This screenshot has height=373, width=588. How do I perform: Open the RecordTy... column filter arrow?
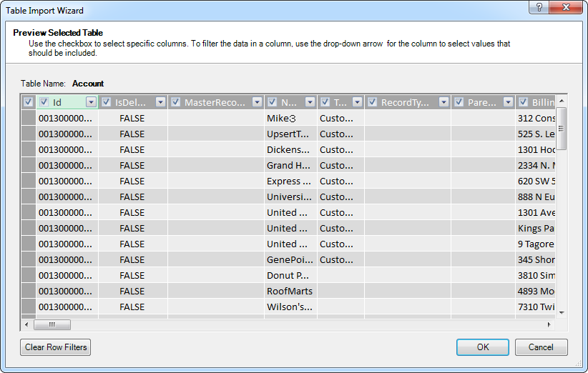444,102
